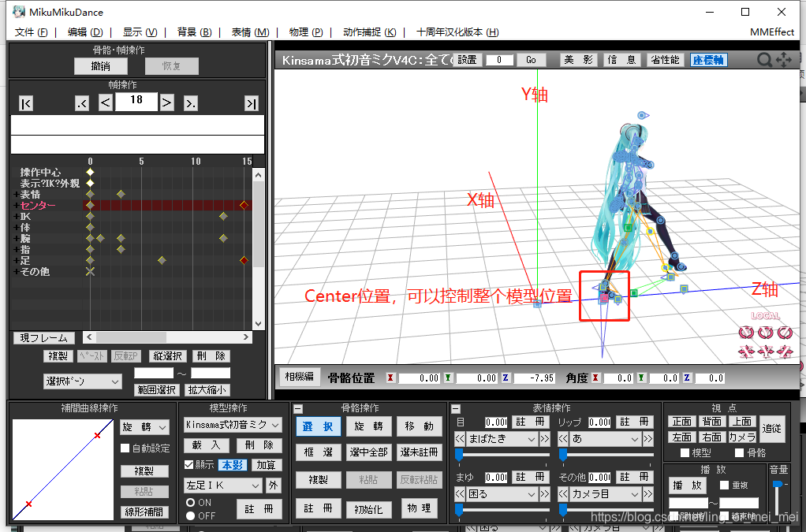The image size is (806, 532).
Task: Open the 背景 (B) menu
Action: point(194,32)
